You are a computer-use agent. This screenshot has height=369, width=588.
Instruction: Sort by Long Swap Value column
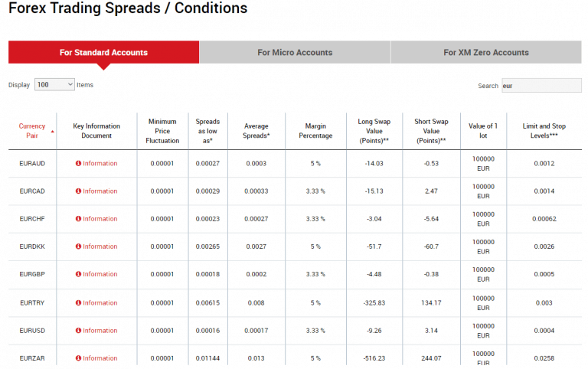click(x=374, y=131)
